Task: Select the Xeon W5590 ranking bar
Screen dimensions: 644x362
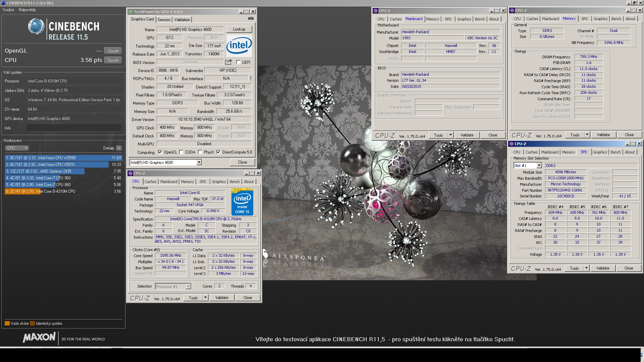Action: pos(63,158)
